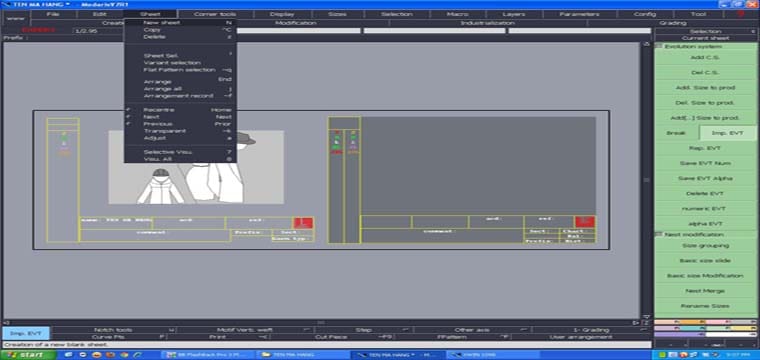
Task: Click the red square on right sheet title block
Action: coord(585,222)
